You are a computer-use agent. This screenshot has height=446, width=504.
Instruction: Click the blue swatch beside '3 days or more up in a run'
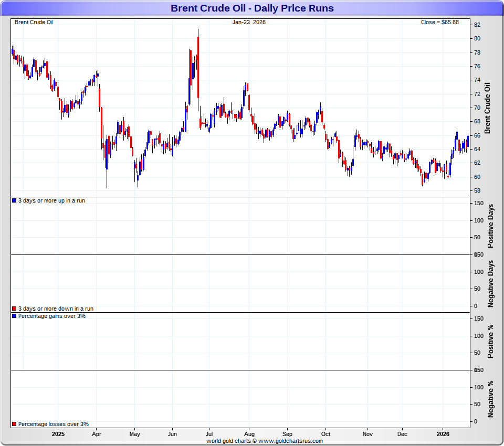14,200
